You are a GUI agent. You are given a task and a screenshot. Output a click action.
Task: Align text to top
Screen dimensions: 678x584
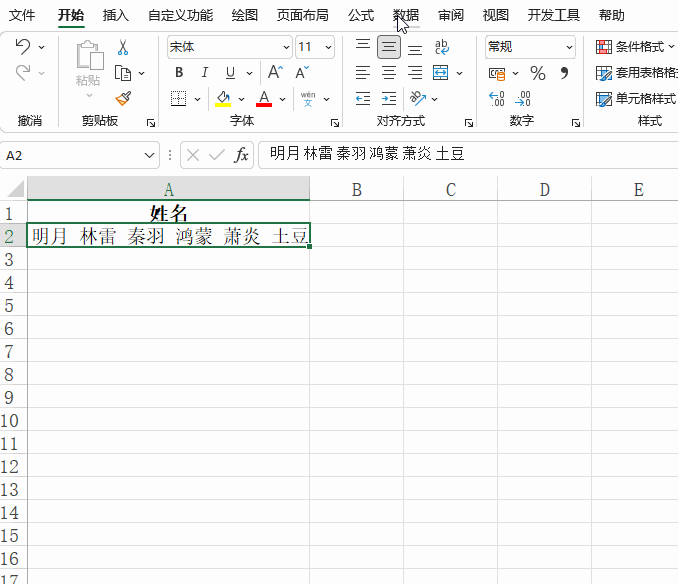(363, 45)
